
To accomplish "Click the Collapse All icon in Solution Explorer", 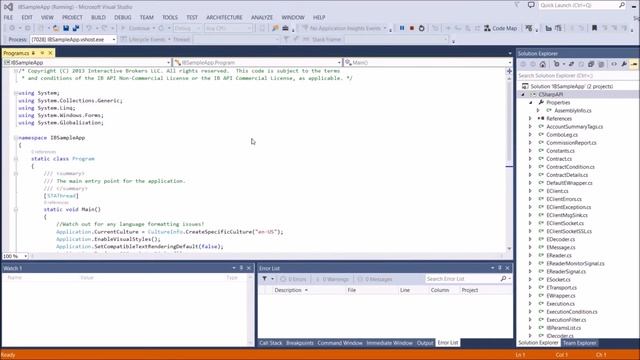I will 591,64.
